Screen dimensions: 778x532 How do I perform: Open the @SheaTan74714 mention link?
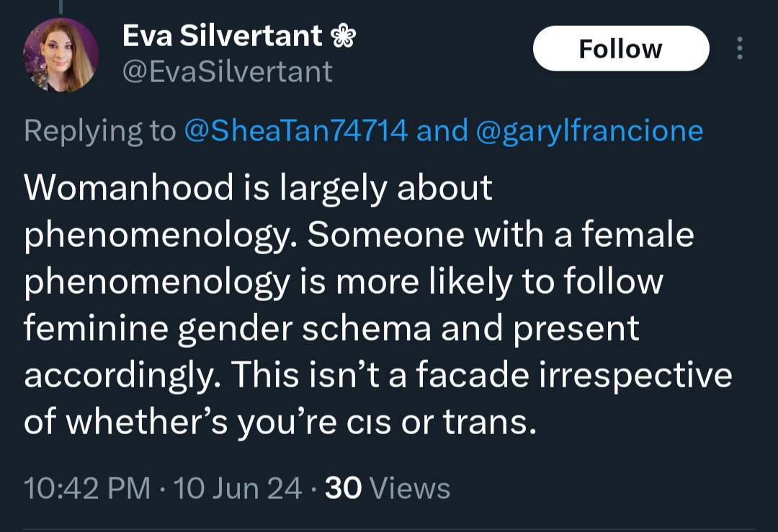point(296,130)
